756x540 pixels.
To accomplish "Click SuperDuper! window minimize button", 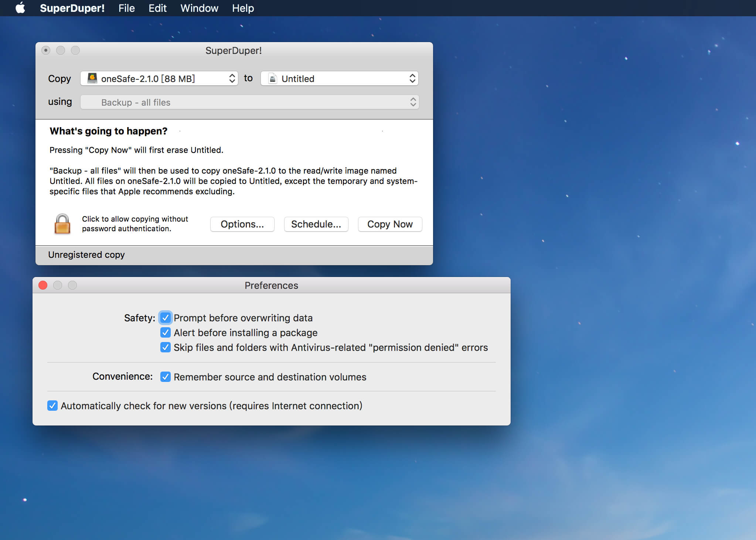I will 61,50.
